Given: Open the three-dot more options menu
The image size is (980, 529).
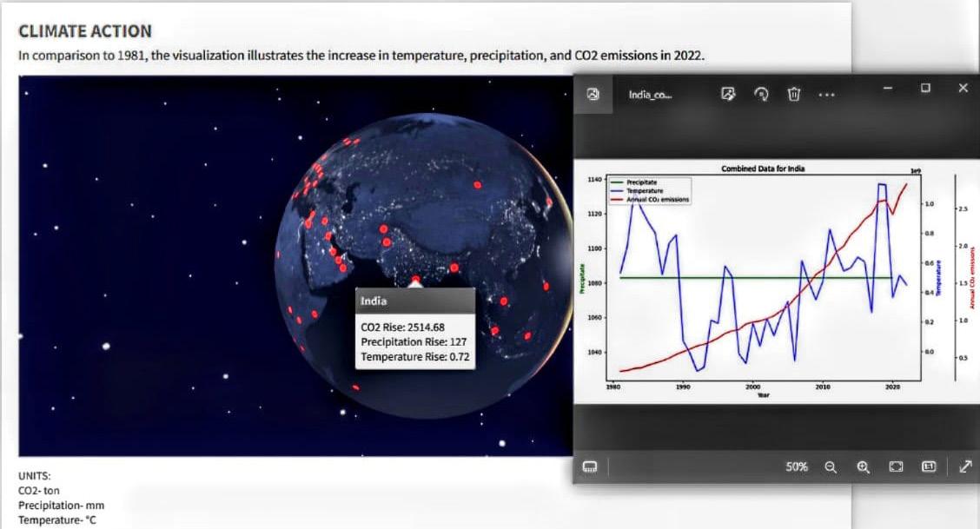Looking at the screenshot, I should tap(826, 95).
